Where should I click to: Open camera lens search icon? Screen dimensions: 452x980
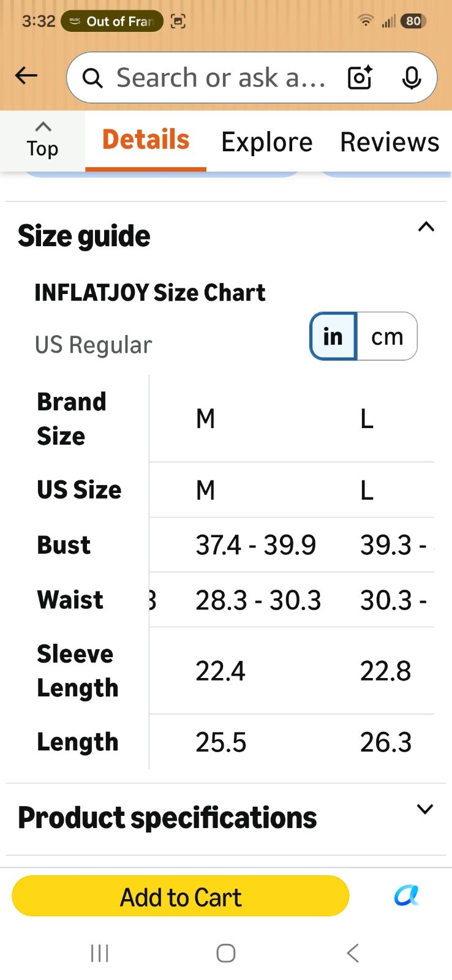[360, 78]
